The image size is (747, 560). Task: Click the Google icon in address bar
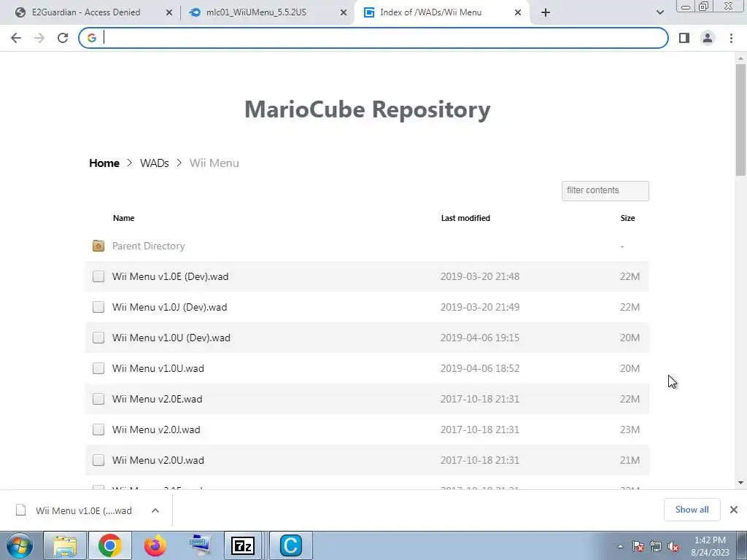[91, 38]
